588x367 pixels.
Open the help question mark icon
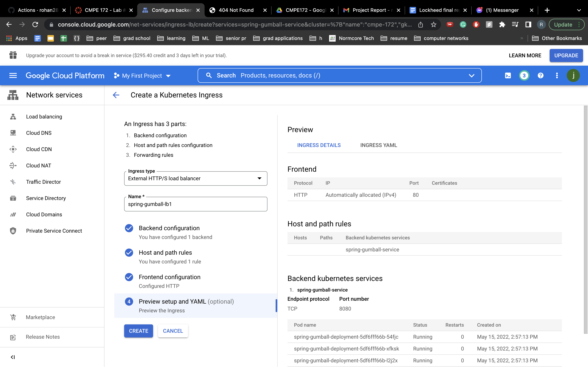540,75
